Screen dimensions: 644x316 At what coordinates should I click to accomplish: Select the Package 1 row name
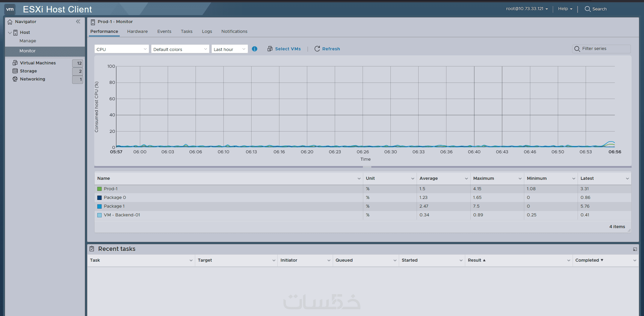pos(114,206)
